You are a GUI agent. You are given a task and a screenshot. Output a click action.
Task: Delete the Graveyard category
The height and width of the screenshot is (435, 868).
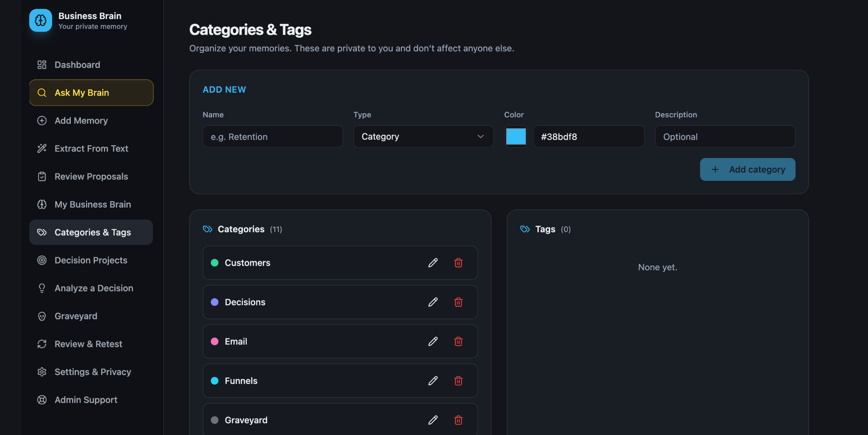(x=458, y=420)
